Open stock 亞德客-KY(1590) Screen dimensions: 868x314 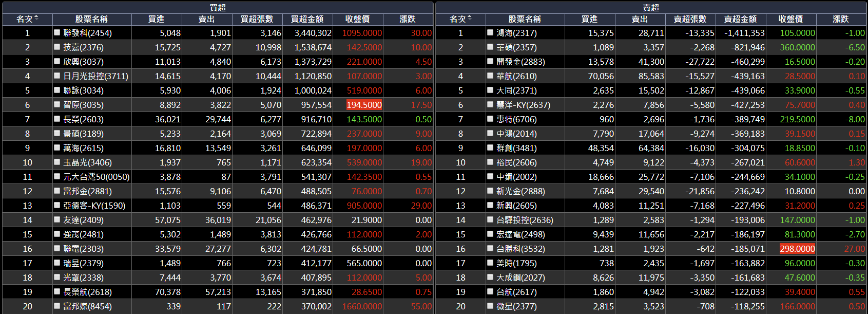pos(94,206)
